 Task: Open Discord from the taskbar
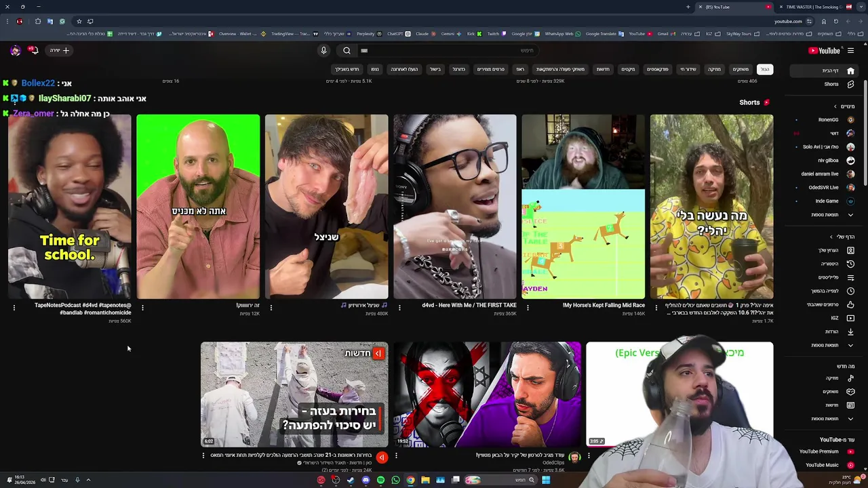tap(366, 480)
